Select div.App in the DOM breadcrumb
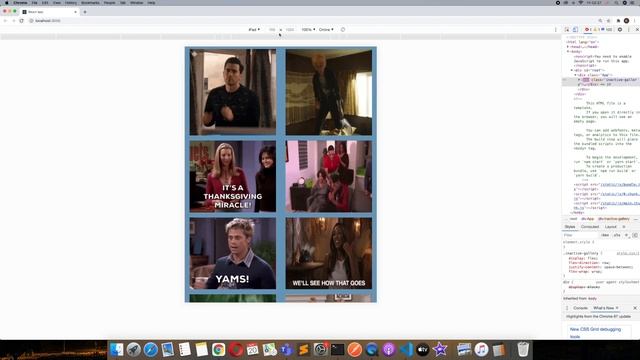Viewport: 640px width, 360px height. (x=587, y=219)
